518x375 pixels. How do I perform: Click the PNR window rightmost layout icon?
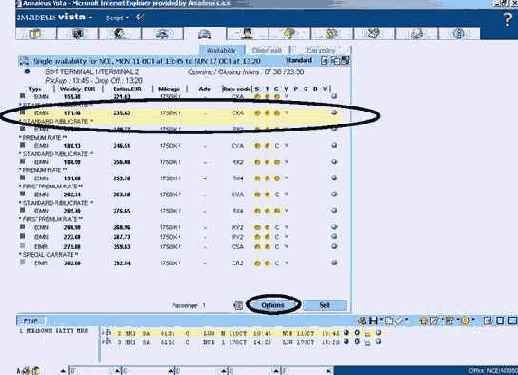pyautogui.click(x=512, y=321)
